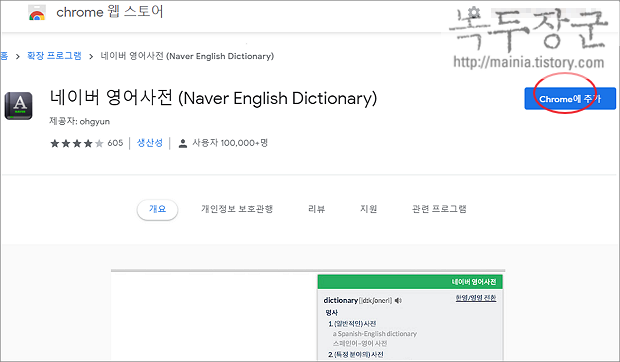This screenshot has height=362, width=620.
Task: Click the user count person icon
Action: 183,143
